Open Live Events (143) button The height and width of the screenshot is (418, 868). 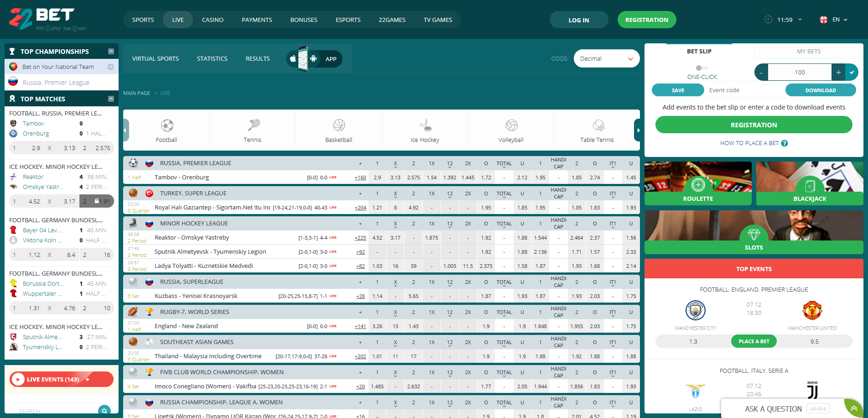pyautogui.click(x=62, y=379)
